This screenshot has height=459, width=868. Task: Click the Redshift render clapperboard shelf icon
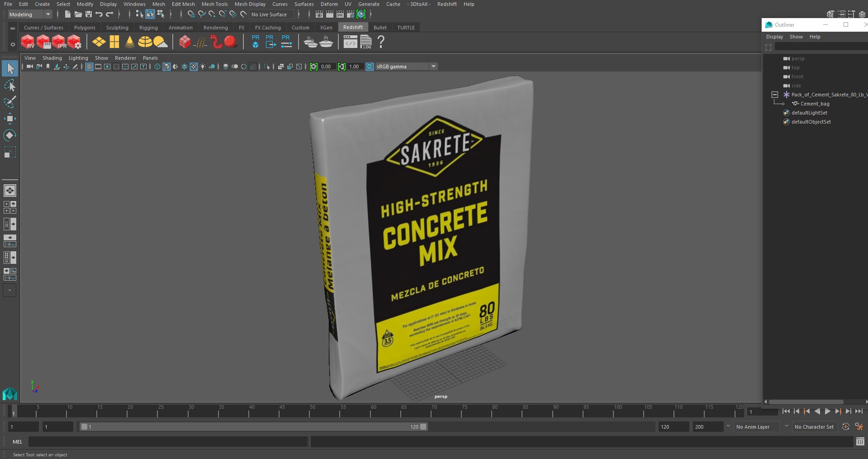(x=43, y=42)
